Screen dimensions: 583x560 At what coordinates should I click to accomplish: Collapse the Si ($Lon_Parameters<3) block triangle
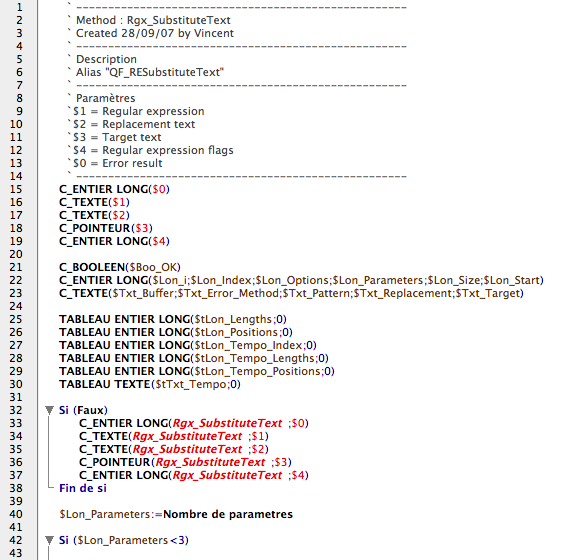[49, 540]
